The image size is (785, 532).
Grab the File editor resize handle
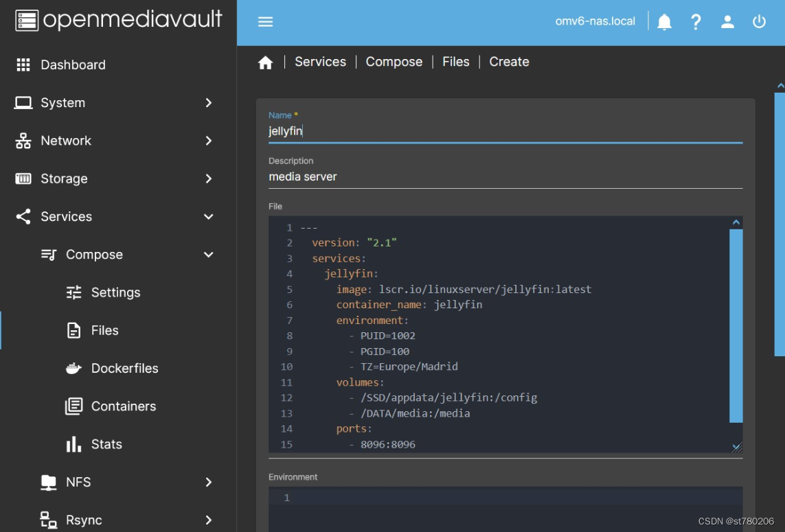pos(737,447)
